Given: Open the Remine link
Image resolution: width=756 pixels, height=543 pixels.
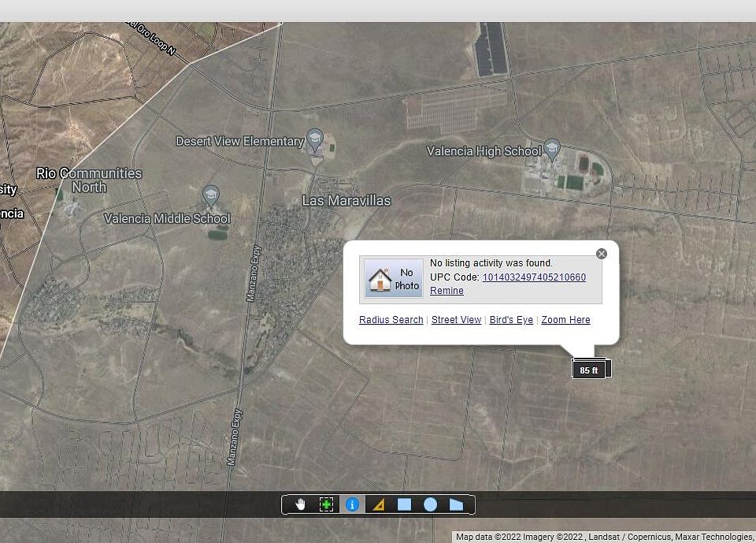Looking at the screenshot, I should point(447,291).
